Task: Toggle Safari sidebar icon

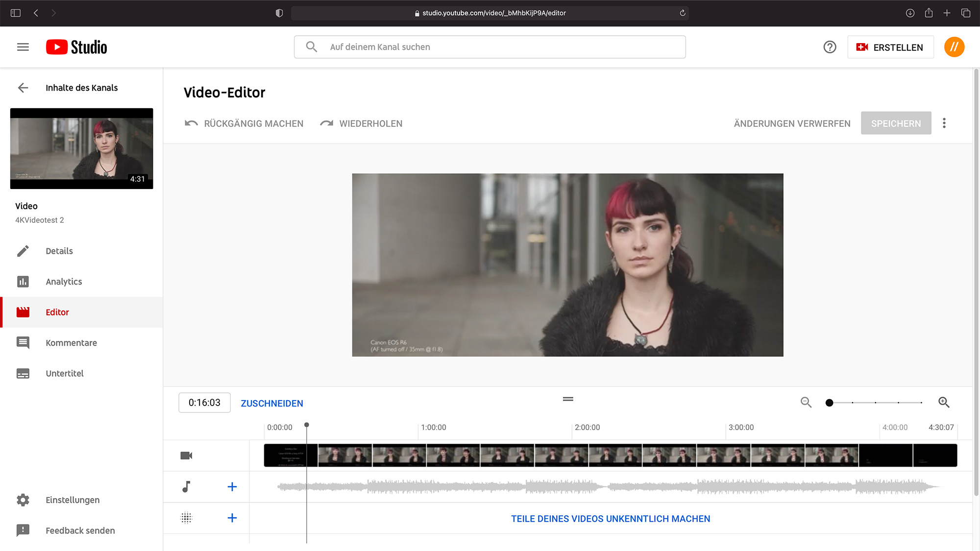Action: click(x=16, y=13)
